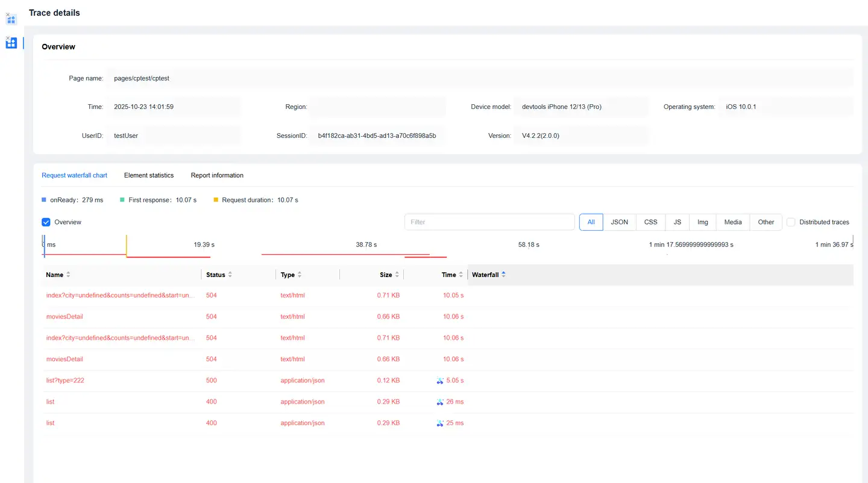868x483 pixels.
Task: Sort by Status column sort icon
Action: 230,275
